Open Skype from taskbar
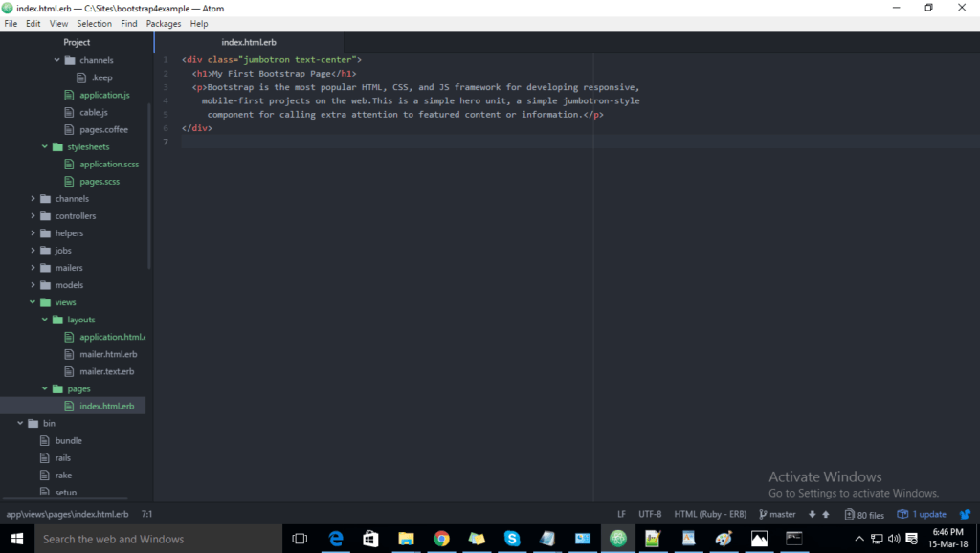Image resolution: width=980 pixels, height=553 pixels. (x=512, y=539)
